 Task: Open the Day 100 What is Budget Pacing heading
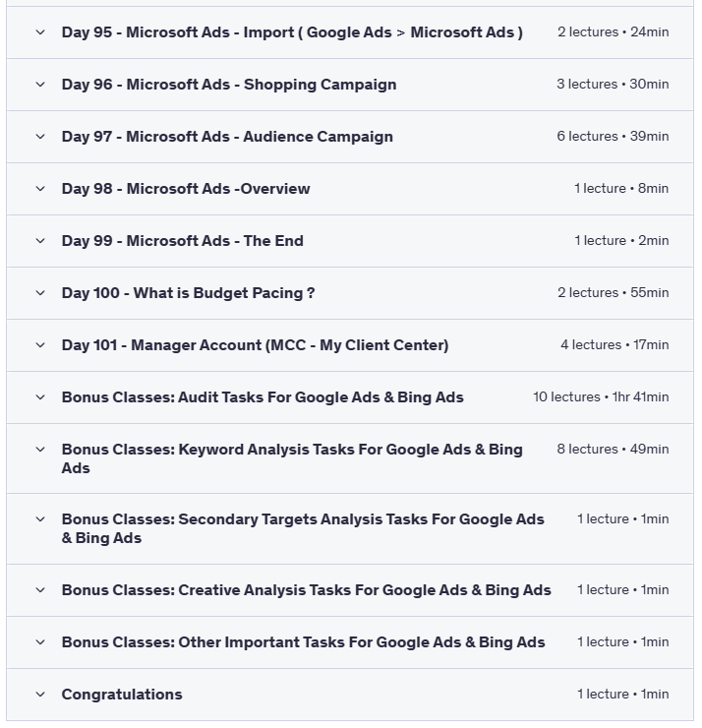(188, 293)
